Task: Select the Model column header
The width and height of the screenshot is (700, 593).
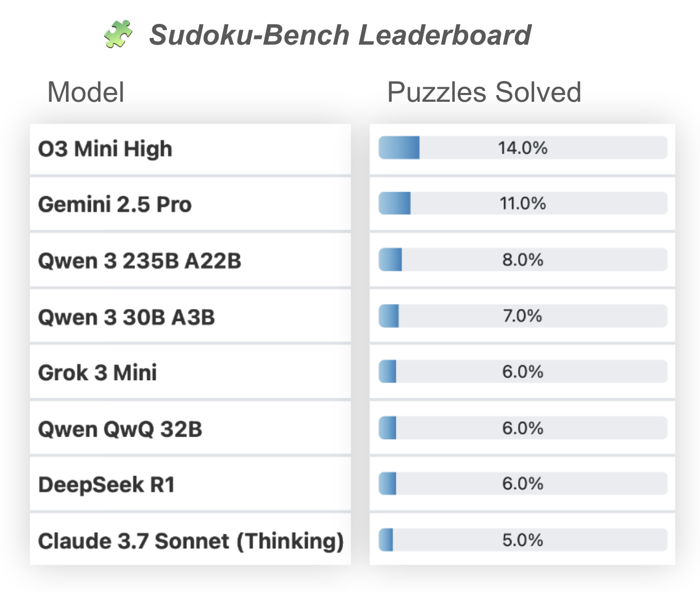Action: [x=86, y=92]
